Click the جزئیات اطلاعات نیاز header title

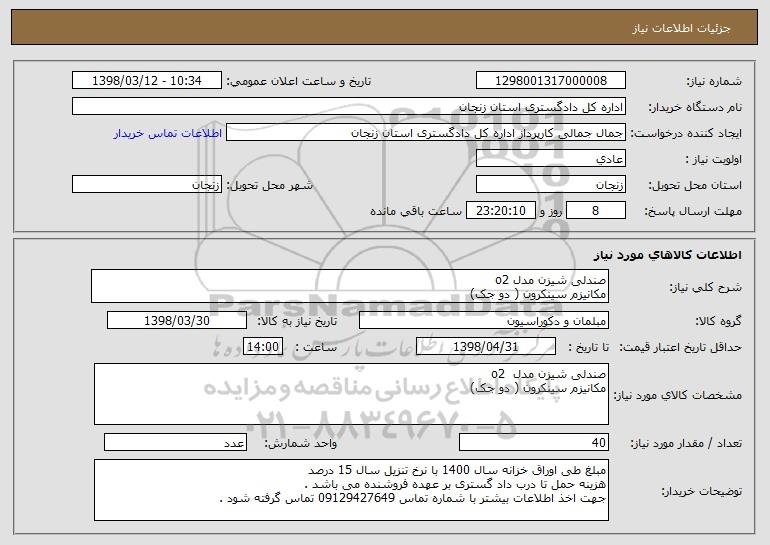[681, 28]
